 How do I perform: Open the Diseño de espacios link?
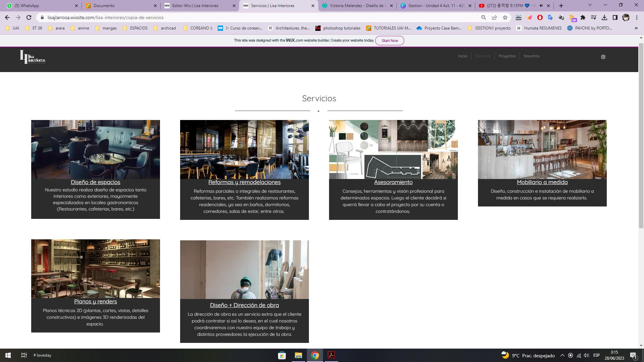point(95,182)
